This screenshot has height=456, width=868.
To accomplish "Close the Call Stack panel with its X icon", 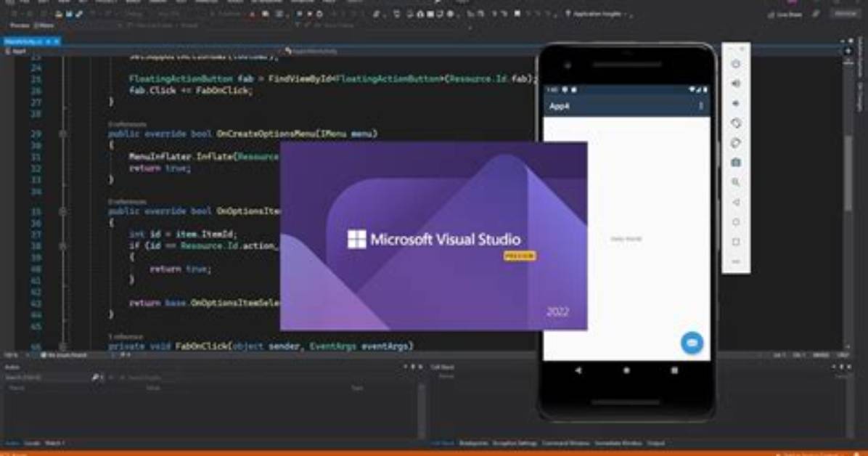I will click(x=849, y=367).
